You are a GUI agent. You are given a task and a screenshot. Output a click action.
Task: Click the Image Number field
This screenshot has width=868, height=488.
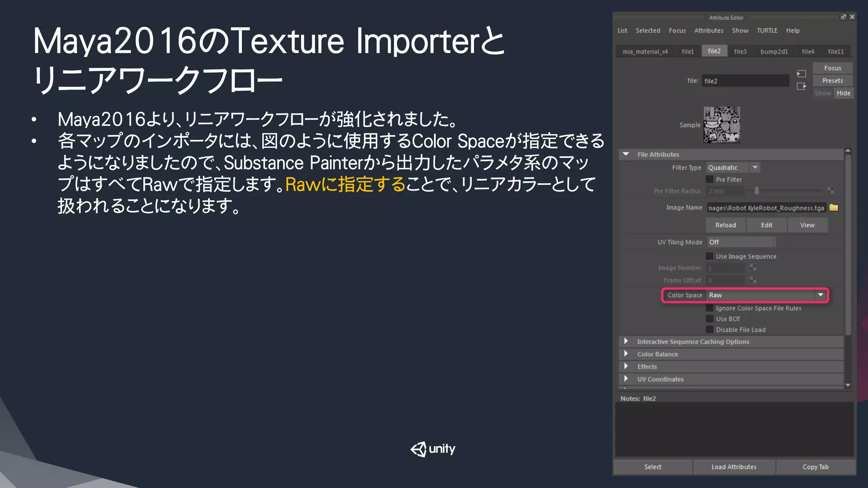725,268
